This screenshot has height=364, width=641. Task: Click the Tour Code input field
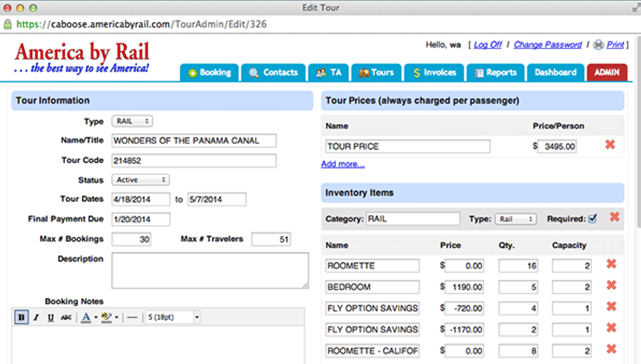coord(194,160)
